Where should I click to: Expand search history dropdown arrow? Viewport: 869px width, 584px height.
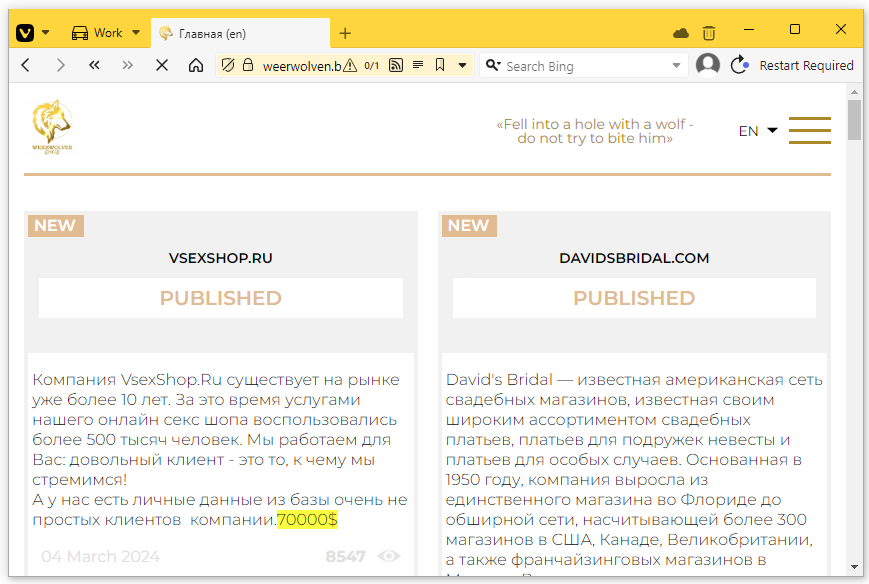(676, 65)
